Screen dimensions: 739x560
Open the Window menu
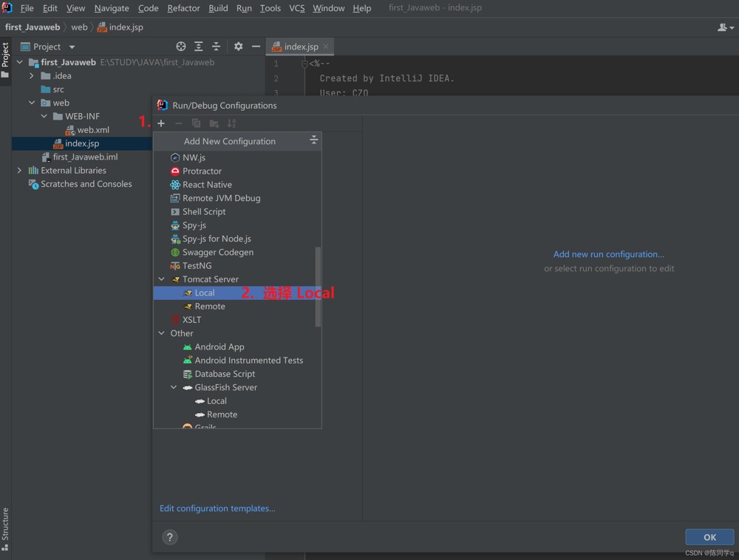329,8
